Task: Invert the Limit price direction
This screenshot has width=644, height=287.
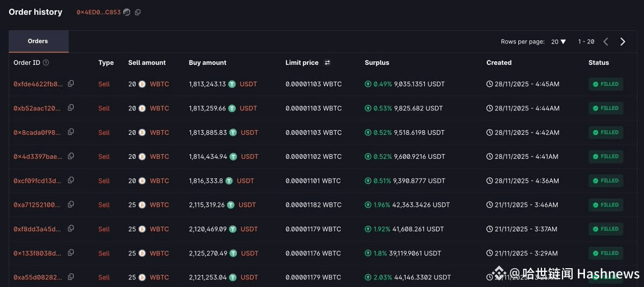Action: [x=327, y=63]
